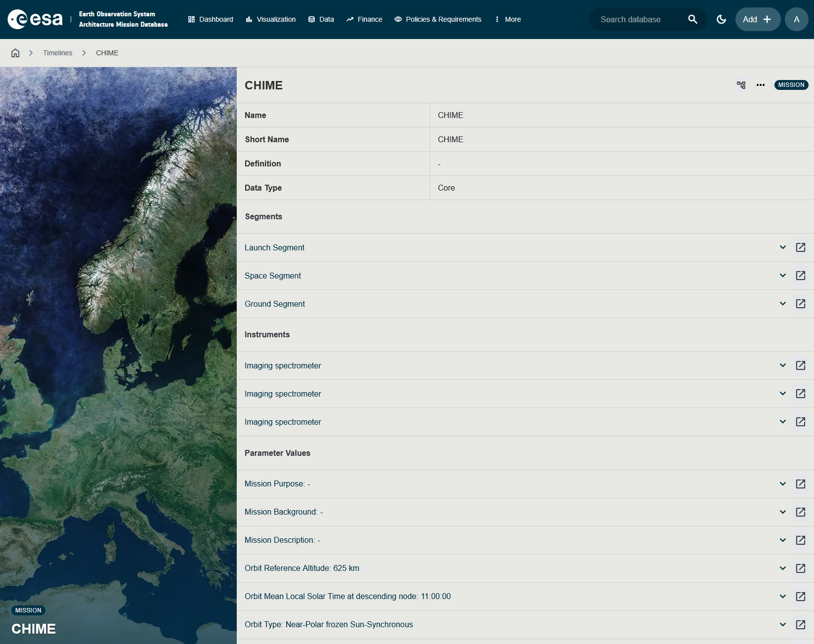Open the Ground Segment link

pyautogui.click(x=275, y=304)
